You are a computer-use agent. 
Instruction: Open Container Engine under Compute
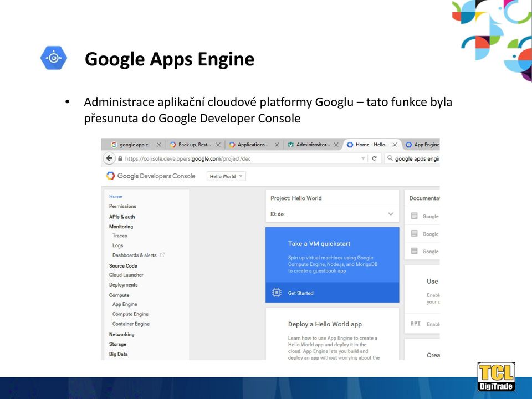click(x=131, y=324)
